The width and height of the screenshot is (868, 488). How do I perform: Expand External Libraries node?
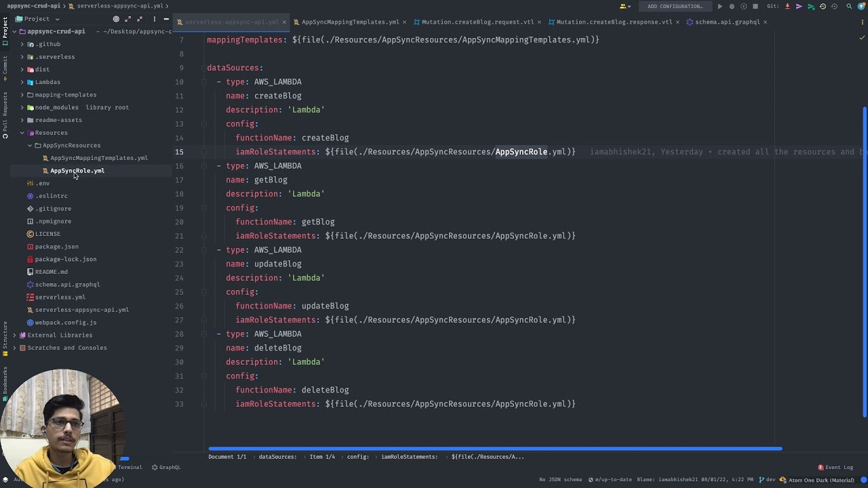point(14,335)
